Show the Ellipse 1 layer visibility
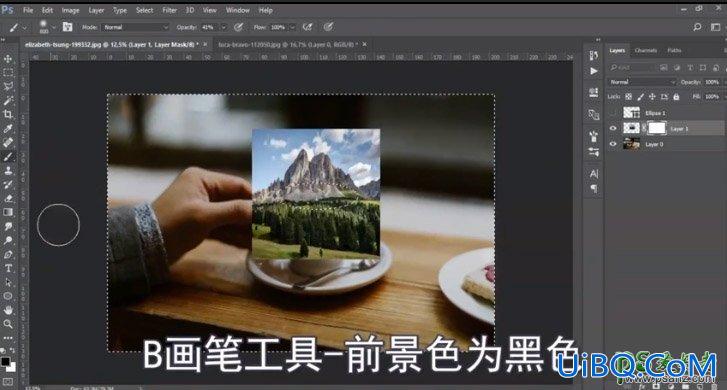Screen dimensions: 727x390 [x=613, y=113]
